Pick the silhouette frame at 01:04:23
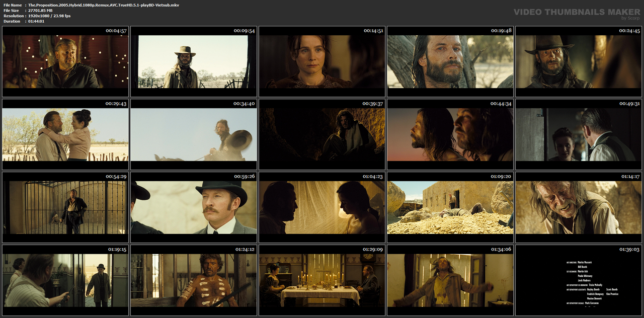This screenshot has width=644, height=318. [322, 207]
